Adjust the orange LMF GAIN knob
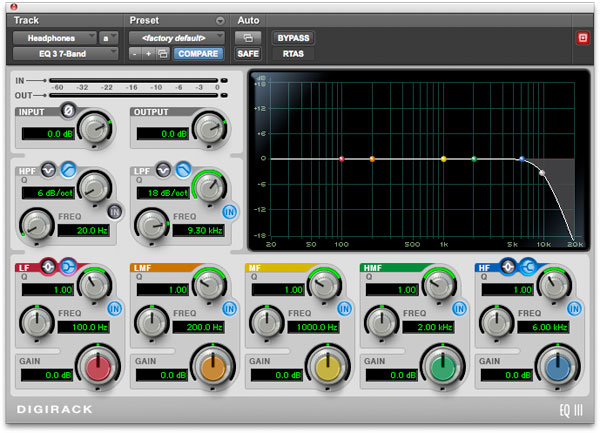The image size is (600, 433). tap(213, 367)
